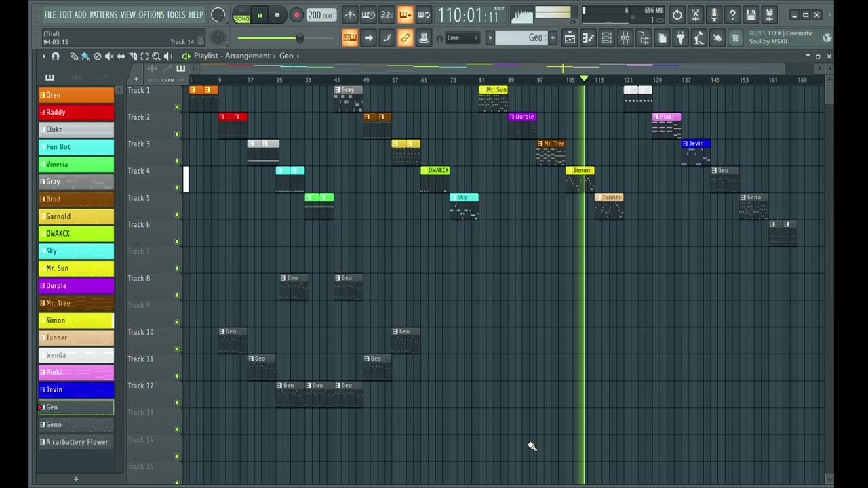Click the online news globe icon
The width and height of the screenshot is (868, 488).
(x=827, y=38)
